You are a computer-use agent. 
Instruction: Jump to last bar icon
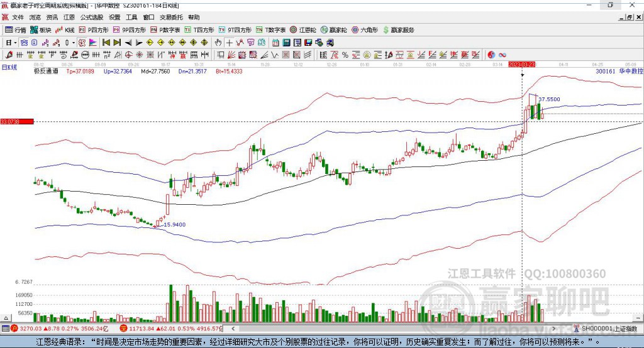(x=117, y=43)
